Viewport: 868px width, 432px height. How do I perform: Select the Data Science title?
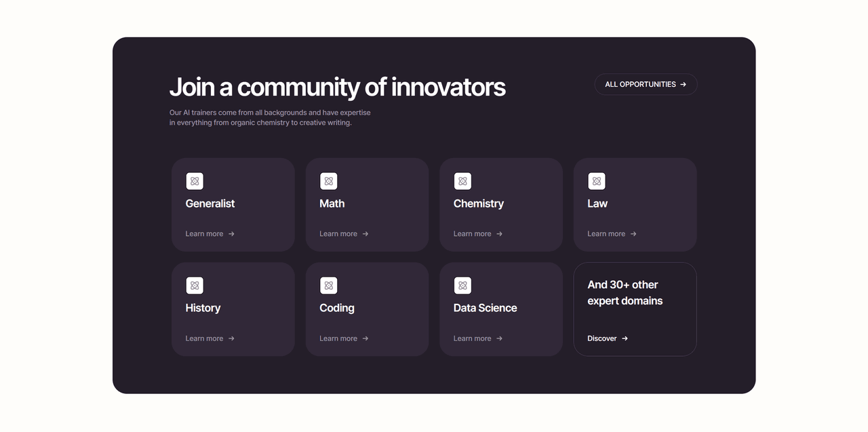(485, 308)
